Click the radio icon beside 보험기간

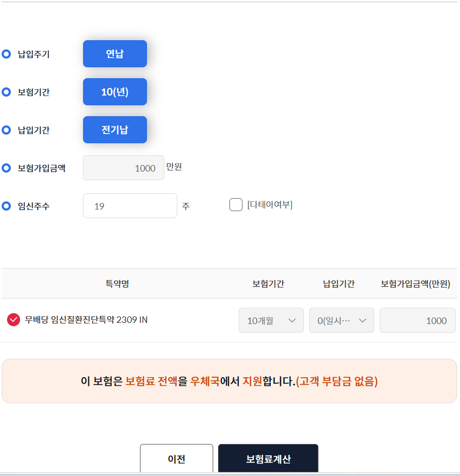coord(6,92)
